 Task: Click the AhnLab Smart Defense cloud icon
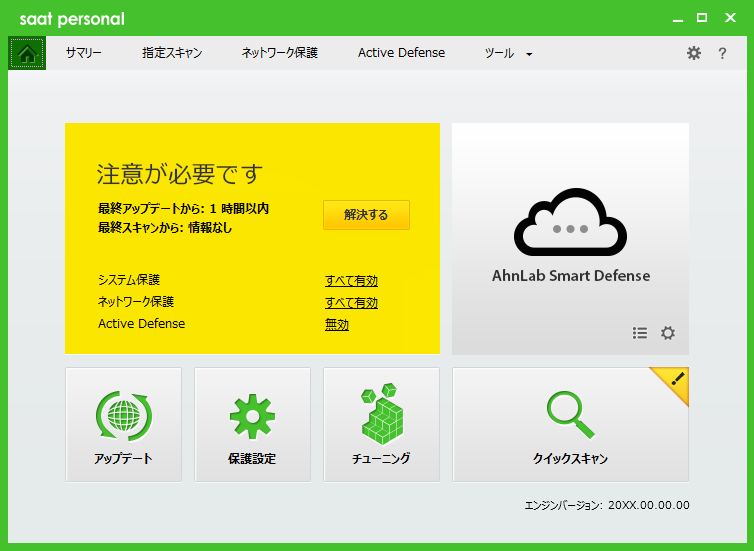[570, 222]
